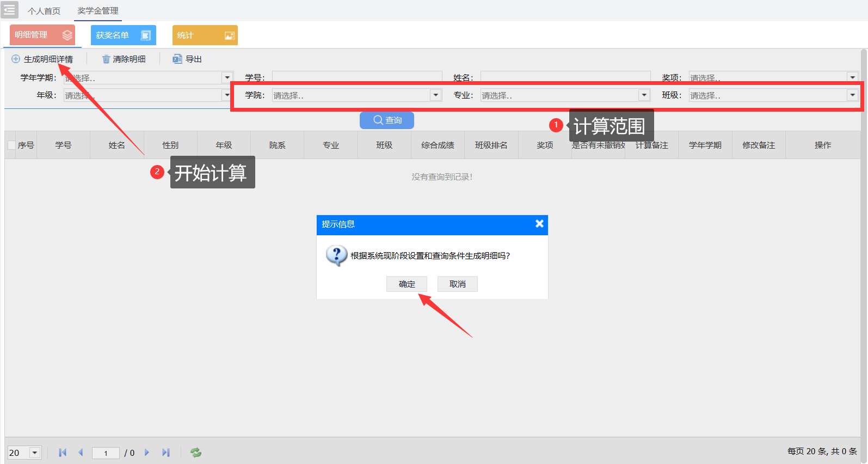Click 导出 export toolbar item
Image resolution: width=868 pixels, height=464 pixels.
(x=187, y=59)
